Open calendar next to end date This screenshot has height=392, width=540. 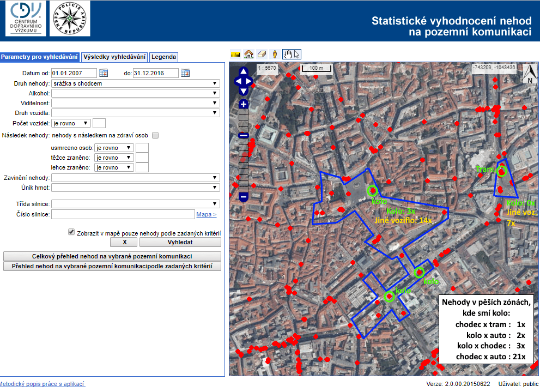pyautogui.click(x=185, y=73)
